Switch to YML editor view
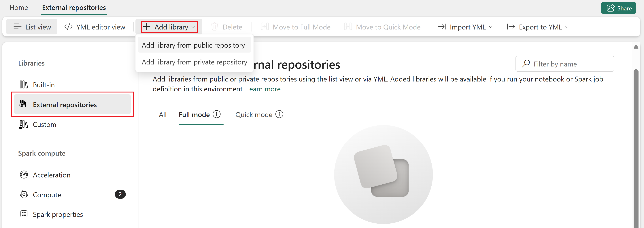The width and height of the screenshot is (644, 228). [95, 27]
